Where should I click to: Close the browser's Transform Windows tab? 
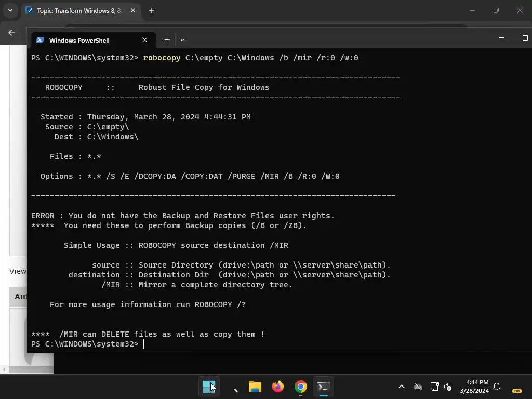[x=133, y=11]
